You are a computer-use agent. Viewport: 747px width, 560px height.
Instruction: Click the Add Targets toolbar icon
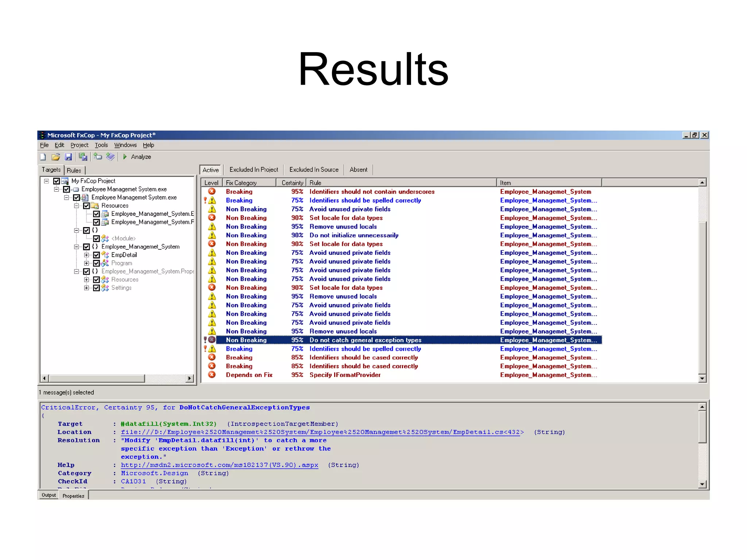pyautogui.click(x=98, y=157)
